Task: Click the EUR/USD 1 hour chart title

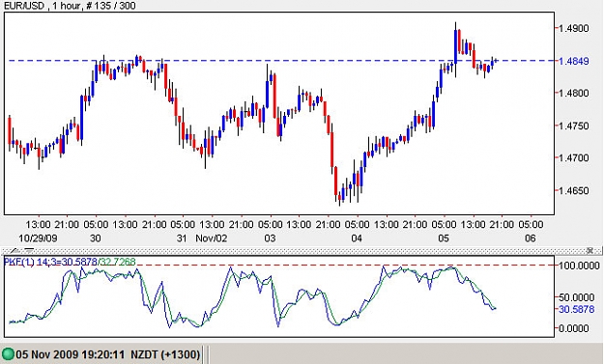Action: [70, 6]
